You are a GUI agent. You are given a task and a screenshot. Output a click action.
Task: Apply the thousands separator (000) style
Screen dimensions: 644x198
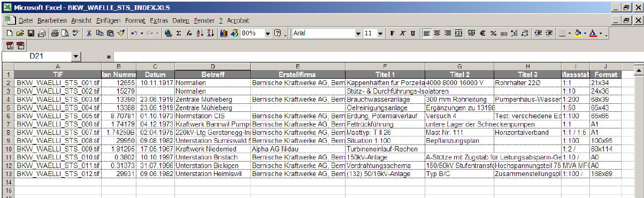[504, 33]
